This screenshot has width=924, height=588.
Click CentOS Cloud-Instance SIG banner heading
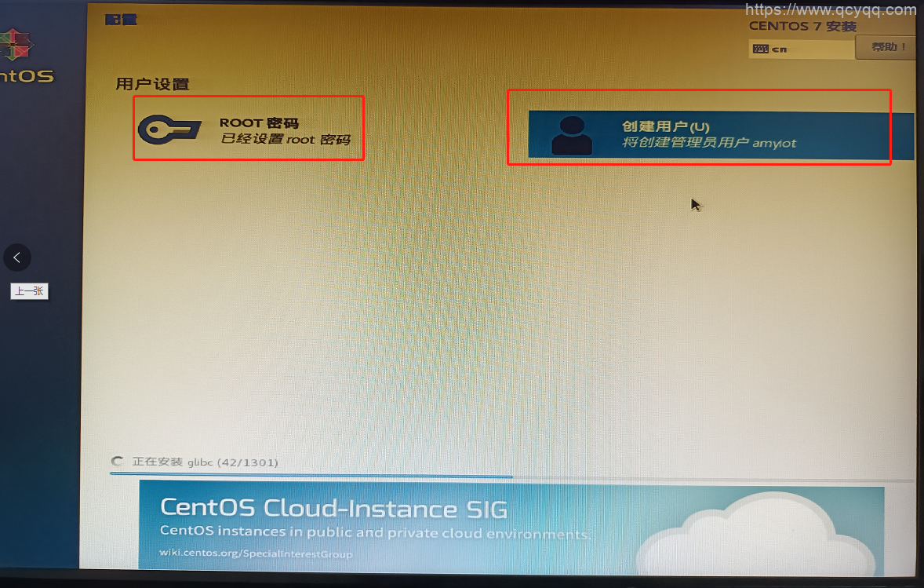tap(333, 508)
